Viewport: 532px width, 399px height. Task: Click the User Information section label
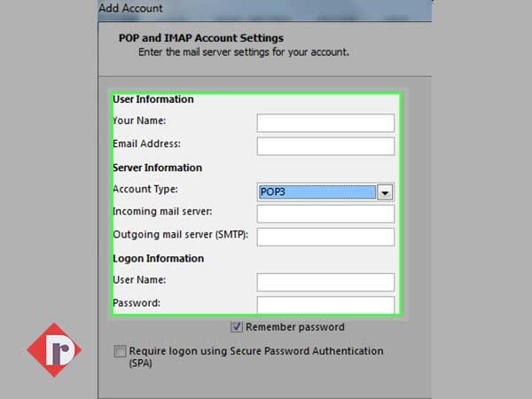pyautogui.click(x=153, y=99)
